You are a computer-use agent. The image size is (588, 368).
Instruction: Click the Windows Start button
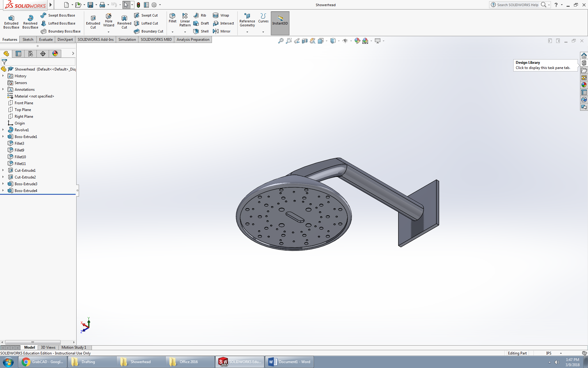tap(8, 362)
